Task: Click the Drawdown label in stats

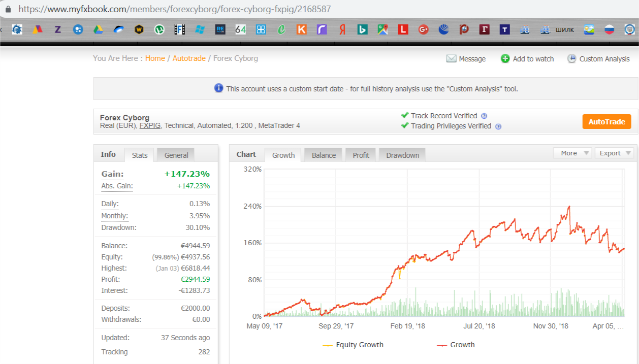Action: coord(119,227)
